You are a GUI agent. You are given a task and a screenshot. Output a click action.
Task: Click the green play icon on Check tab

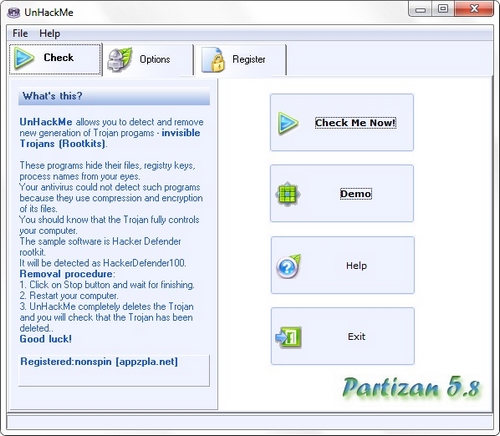(x=24, y=58)
